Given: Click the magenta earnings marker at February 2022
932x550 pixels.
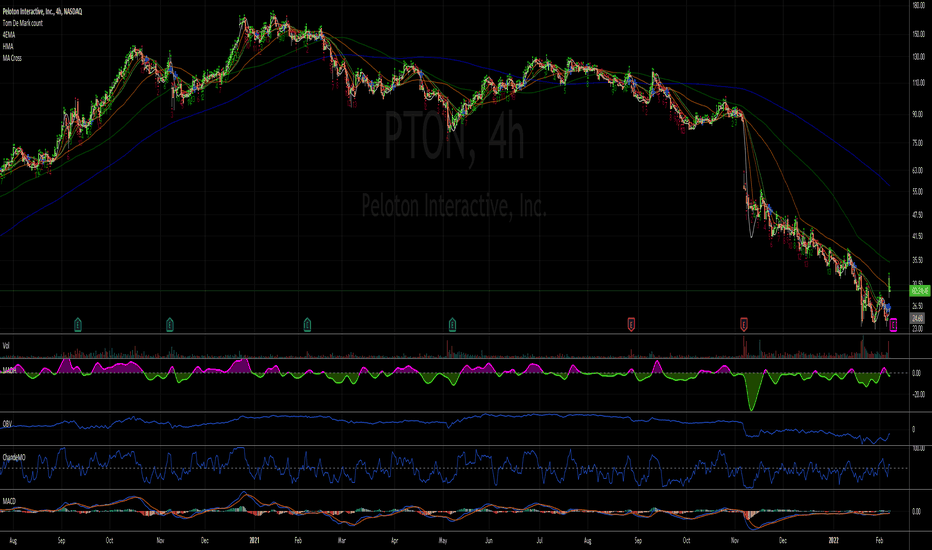Looking at the screenshot, I should [x=893, y=325].
